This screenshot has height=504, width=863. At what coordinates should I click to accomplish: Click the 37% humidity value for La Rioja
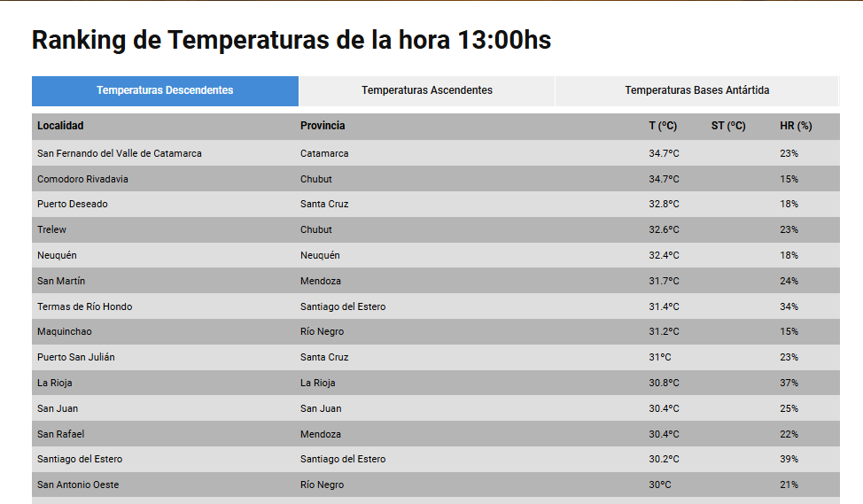789,383
